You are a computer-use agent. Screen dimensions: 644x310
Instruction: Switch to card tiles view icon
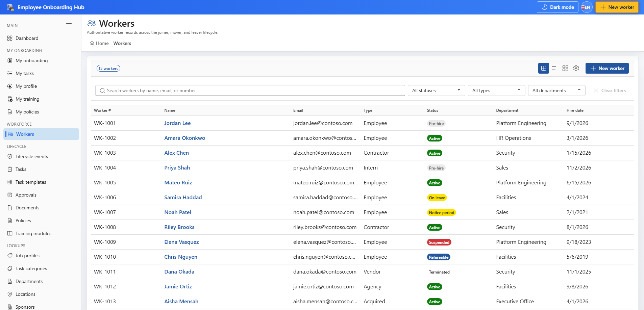[x=565, y=68]
